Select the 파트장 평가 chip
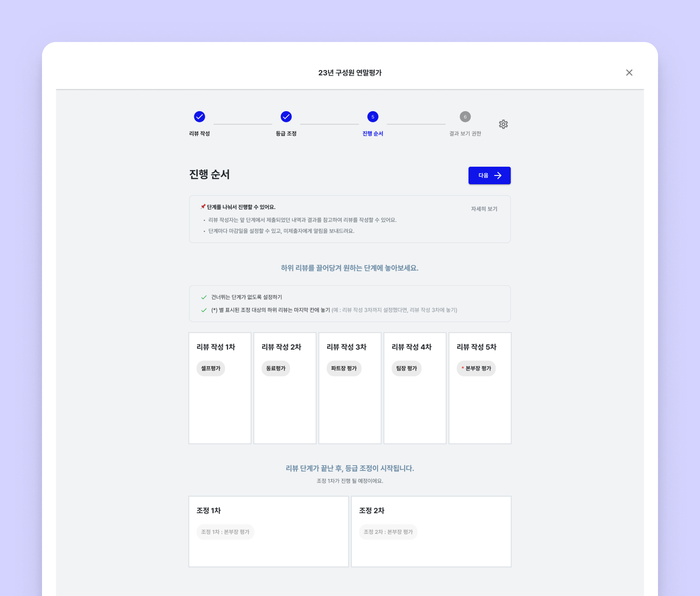 click(344, 368)
